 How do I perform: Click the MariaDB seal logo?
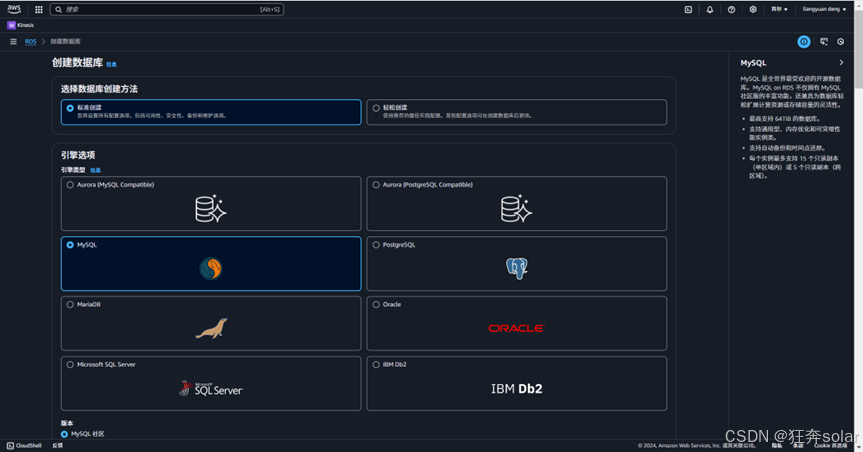(211, 329)
